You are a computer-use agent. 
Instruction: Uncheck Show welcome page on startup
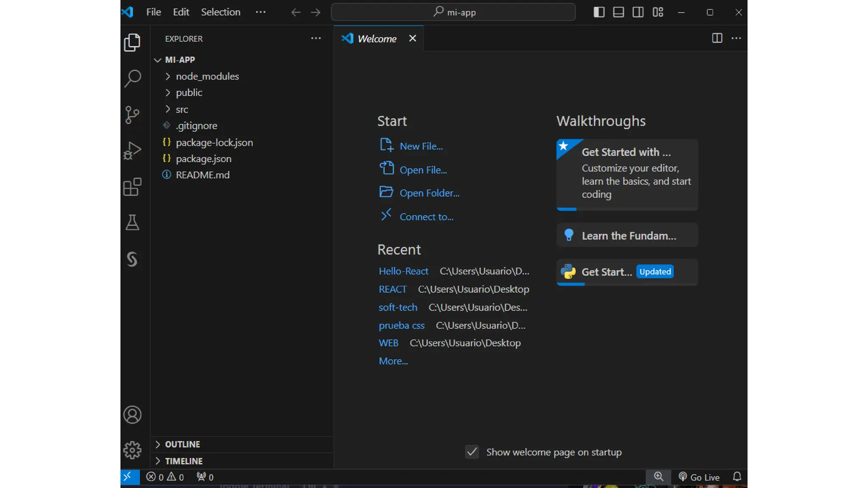(x=472, y=452)
